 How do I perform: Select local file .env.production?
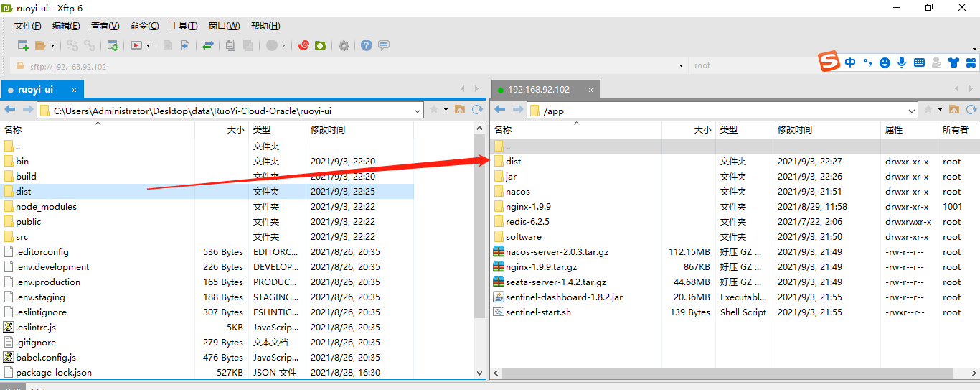48,282
